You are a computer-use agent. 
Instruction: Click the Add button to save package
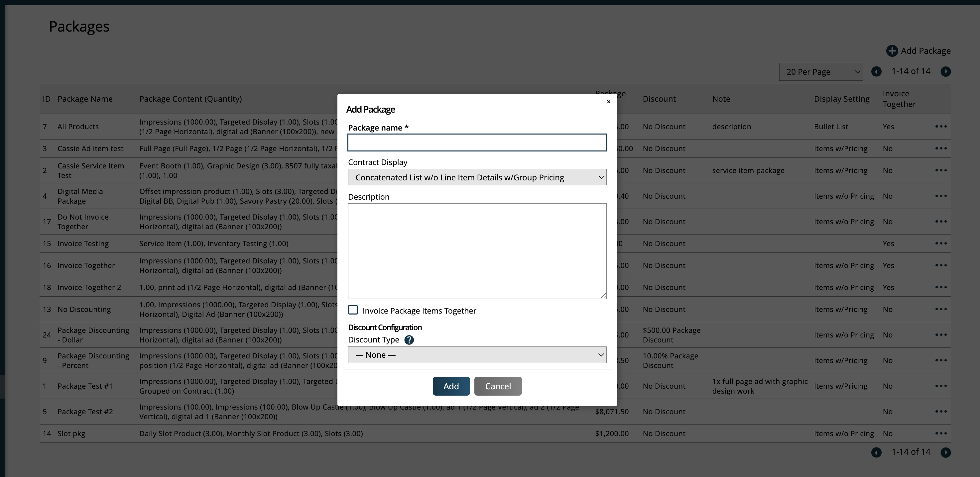[x=451, y=386]
